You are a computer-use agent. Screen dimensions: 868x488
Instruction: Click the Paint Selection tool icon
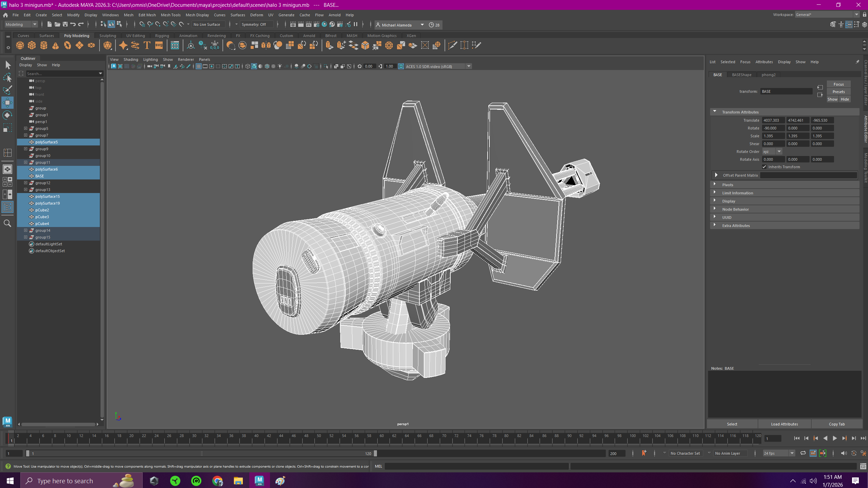[7, 90]
